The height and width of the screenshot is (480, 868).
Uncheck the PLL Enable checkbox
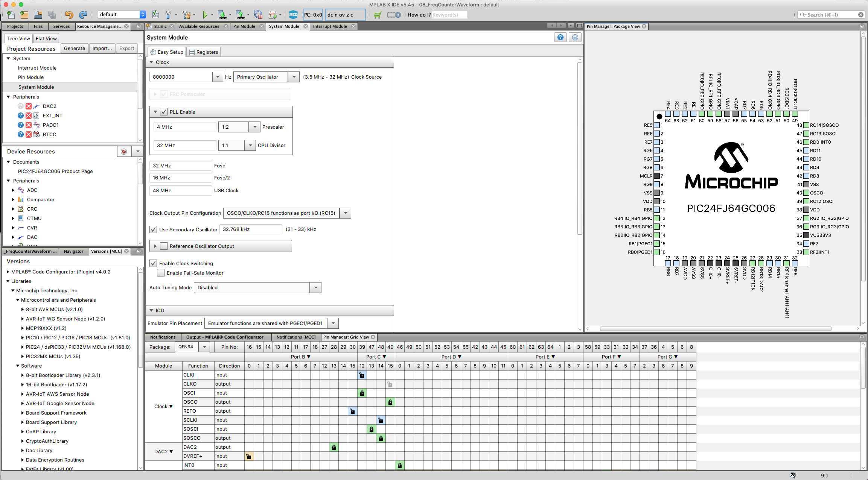(164, 112)
